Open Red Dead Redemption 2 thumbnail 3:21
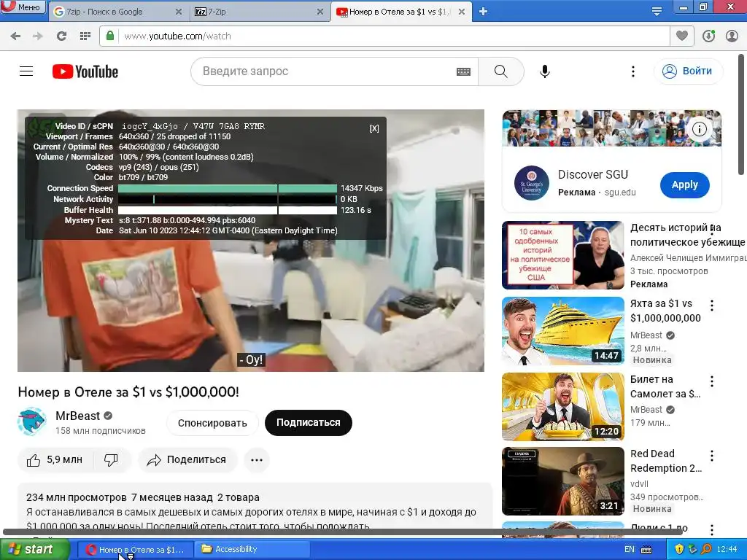Image resolution: width=747 pixels, height=560 pixels. pyautogui.click(x=562, y=481)
